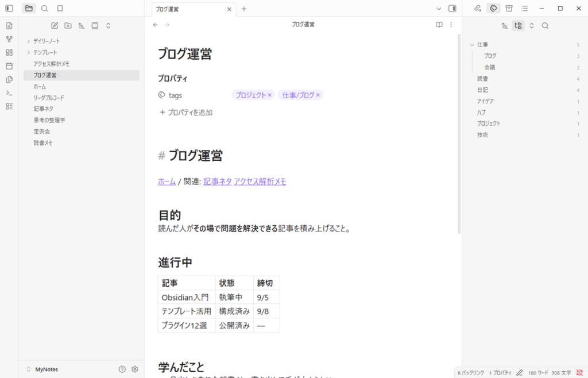Collapse the 仕事 tag group

point(472,45)
